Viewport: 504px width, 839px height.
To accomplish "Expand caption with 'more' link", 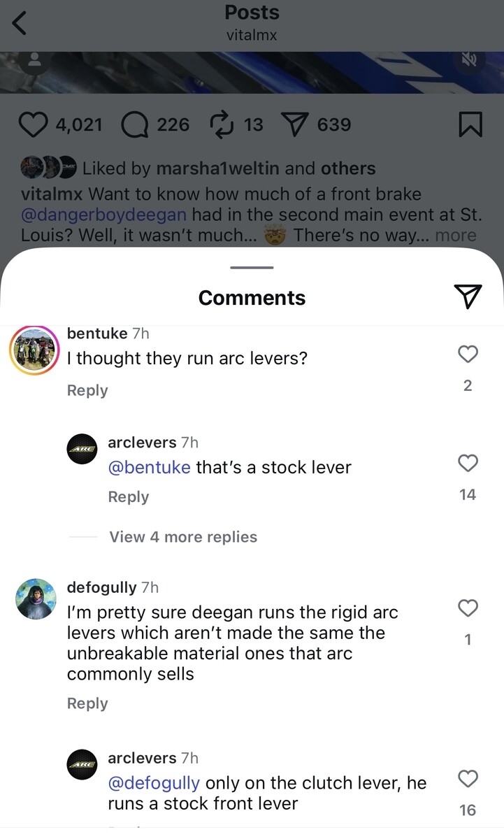I will tap(456, 236).
